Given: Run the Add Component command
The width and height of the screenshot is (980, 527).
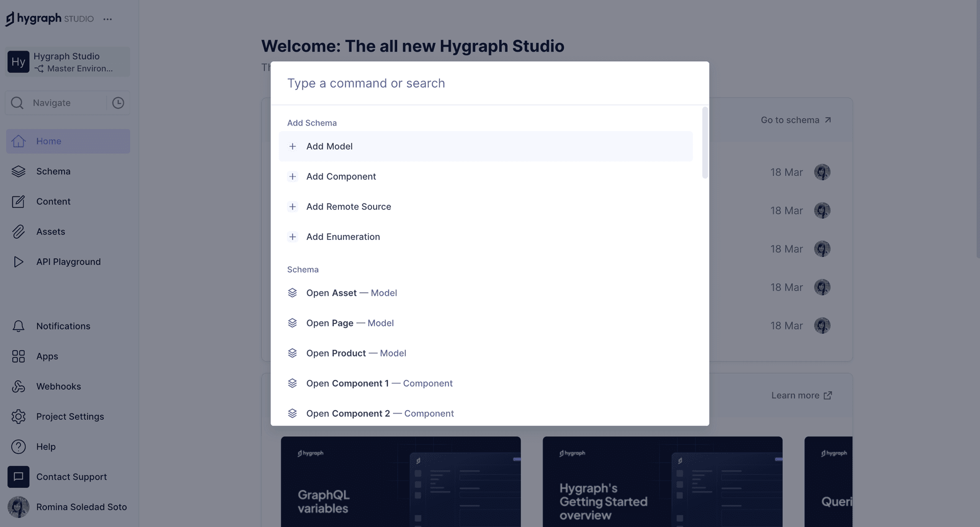Looking at the screenshot, I should 485,177.
